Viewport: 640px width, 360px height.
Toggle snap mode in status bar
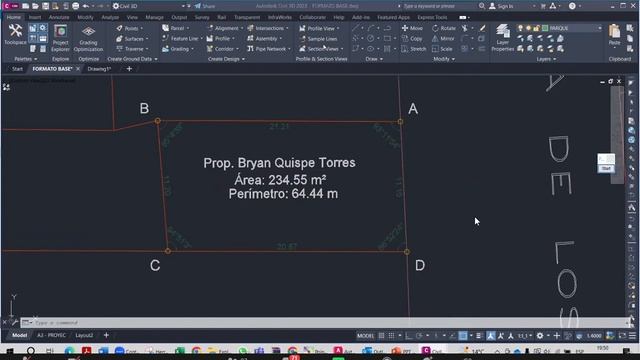pyautogui.click(x=391, y=336)
